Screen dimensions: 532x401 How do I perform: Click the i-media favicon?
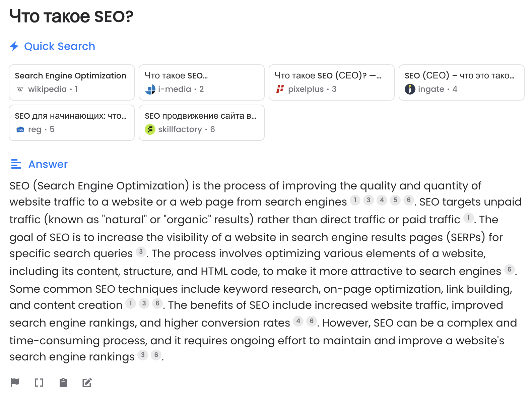[150, 89]
